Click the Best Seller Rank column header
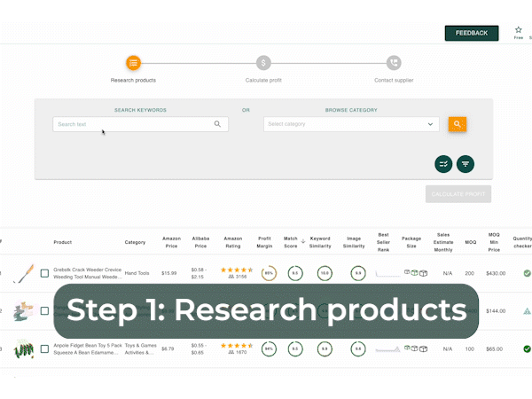Image resolution: width=532 pixels, height=399 pixels. (x=383, y=242)
